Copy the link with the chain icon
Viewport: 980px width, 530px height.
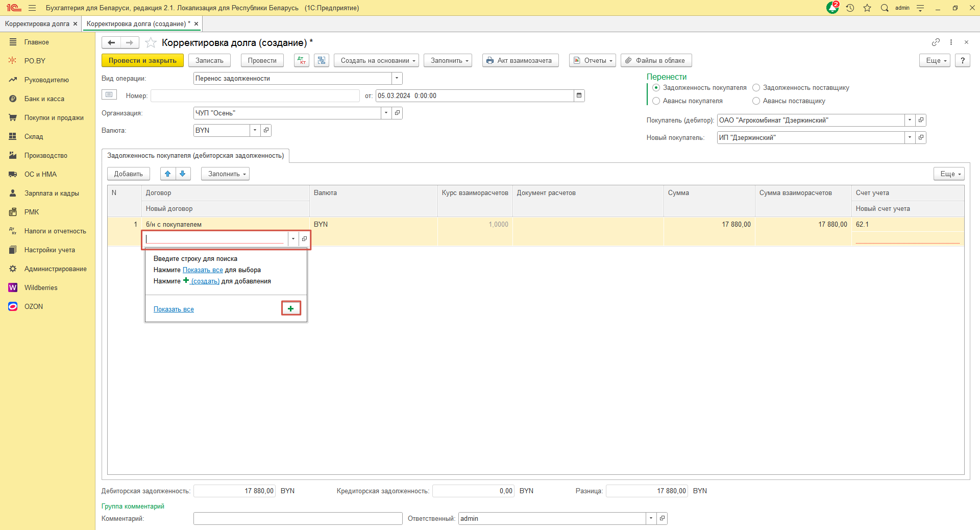coord(936,42)
